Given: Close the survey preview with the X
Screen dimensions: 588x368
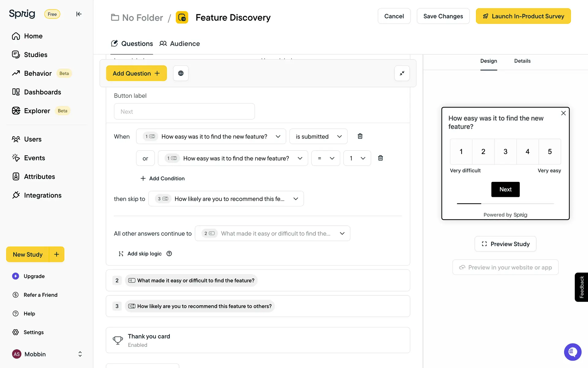Looking at the screenshot, I should coord(563,113).
